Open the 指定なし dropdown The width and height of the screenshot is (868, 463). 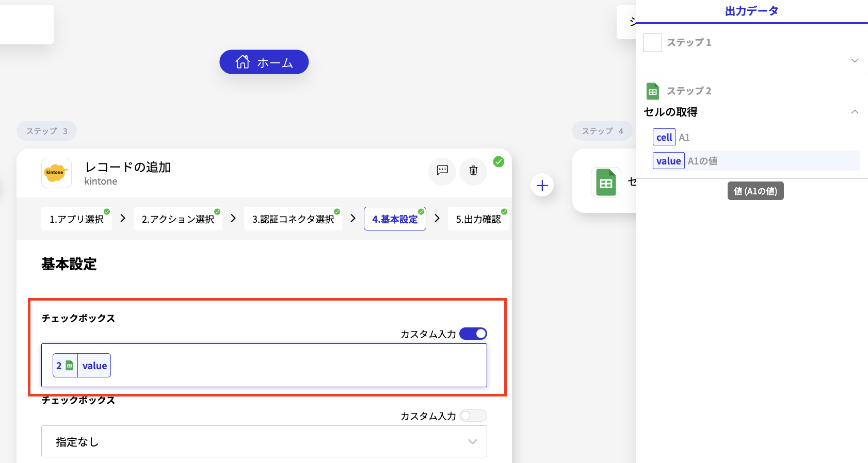click(x=264, y=441)
